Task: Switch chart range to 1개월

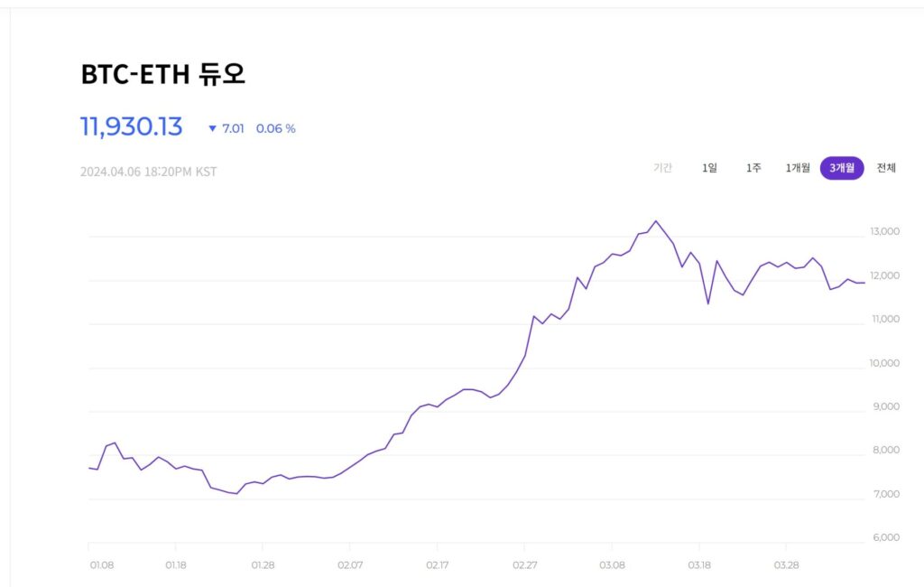Action: click(798, 168)
